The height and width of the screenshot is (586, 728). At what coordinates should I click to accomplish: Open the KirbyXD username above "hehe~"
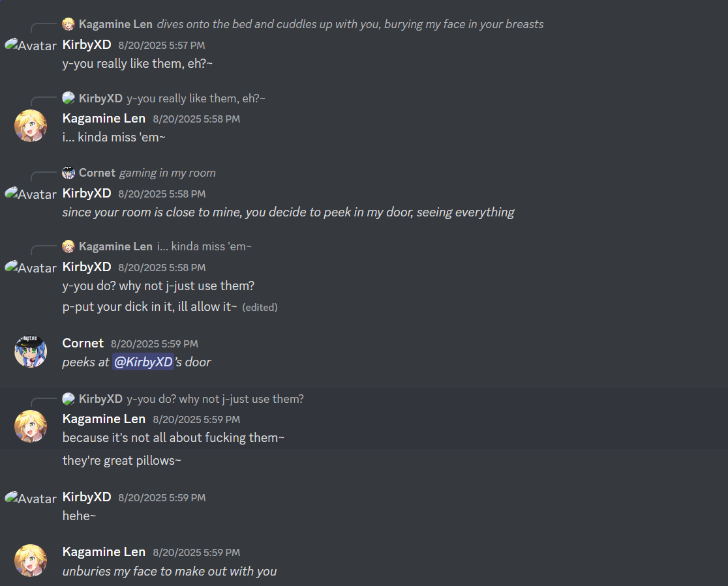(87, 497)
